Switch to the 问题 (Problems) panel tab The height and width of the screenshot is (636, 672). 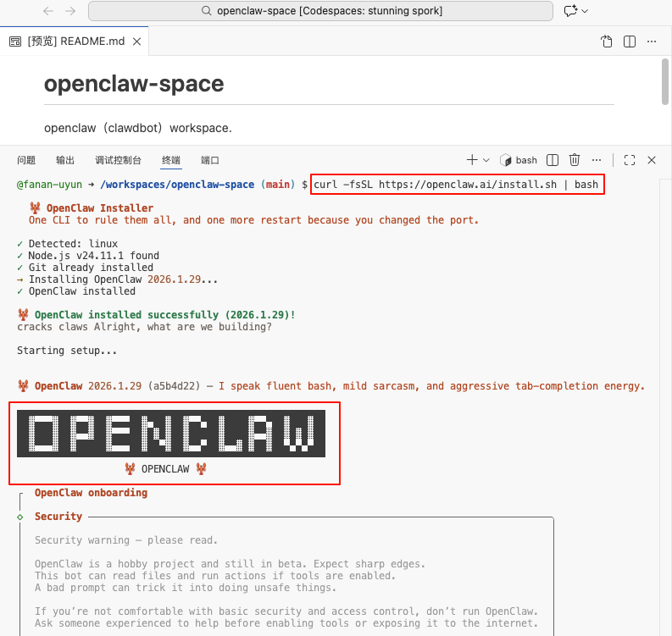[26, 160]
